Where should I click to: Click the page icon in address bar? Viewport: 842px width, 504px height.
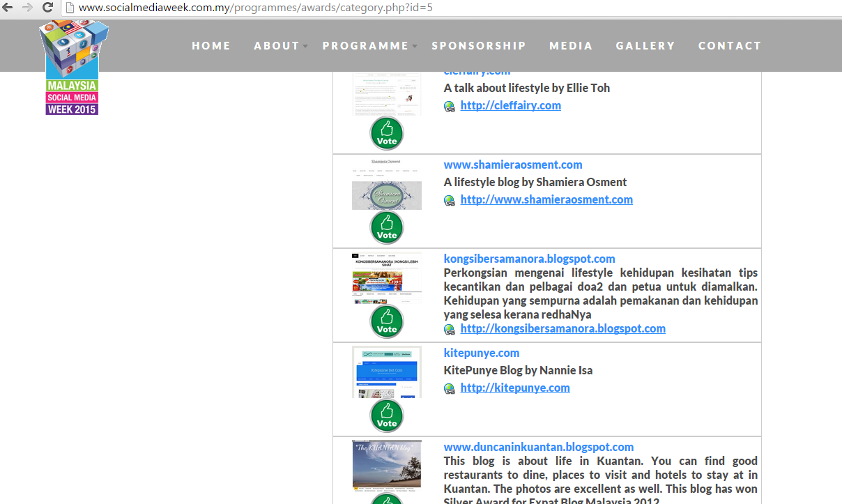70,8
